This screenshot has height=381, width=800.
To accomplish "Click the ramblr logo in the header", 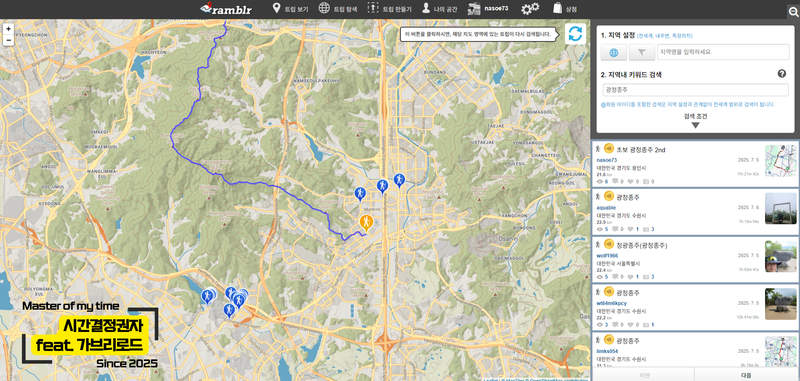I will [226, 9].
